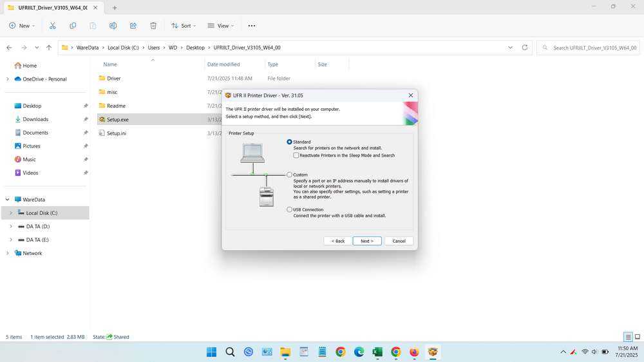Open Windows Start menu

[x=211, y=352]
